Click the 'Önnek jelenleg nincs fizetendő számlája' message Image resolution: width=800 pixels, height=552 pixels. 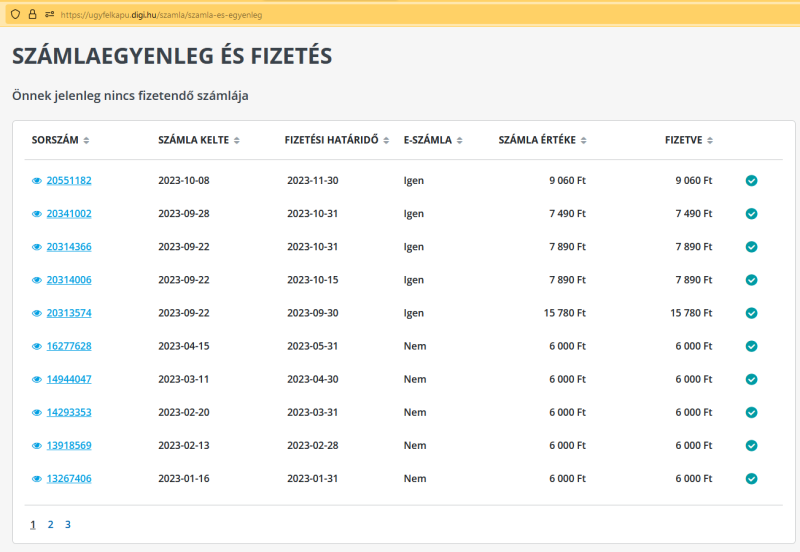130,96
